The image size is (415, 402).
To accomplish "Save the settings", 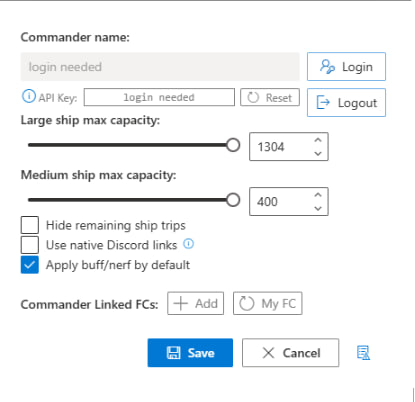I will pos(190,353).
